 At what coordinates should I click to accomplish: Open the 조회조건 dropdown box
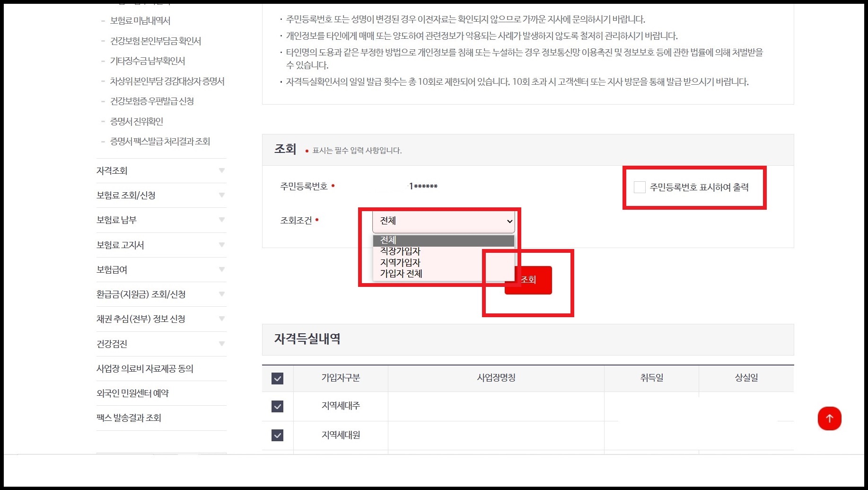tap(444, 221)
